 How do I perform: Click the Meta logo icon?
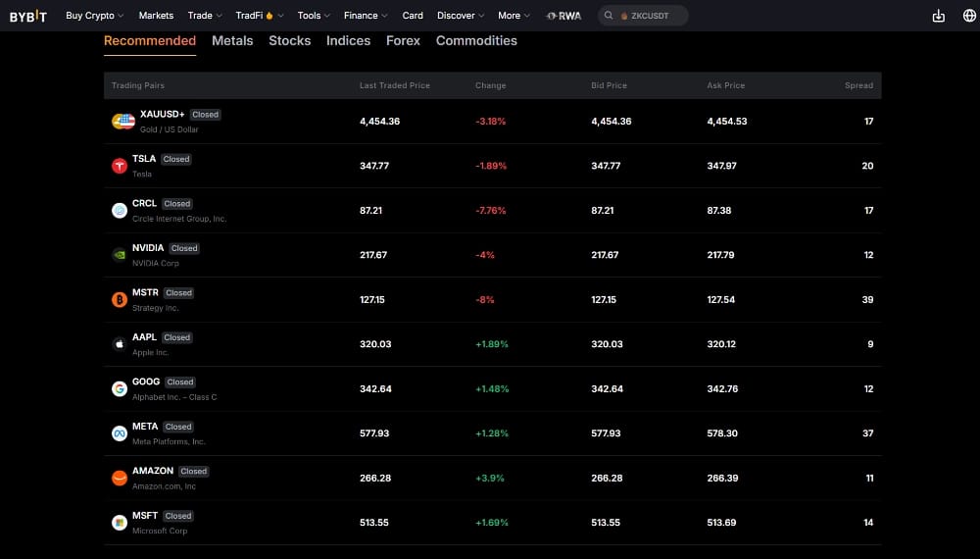[x=120, y=433]
